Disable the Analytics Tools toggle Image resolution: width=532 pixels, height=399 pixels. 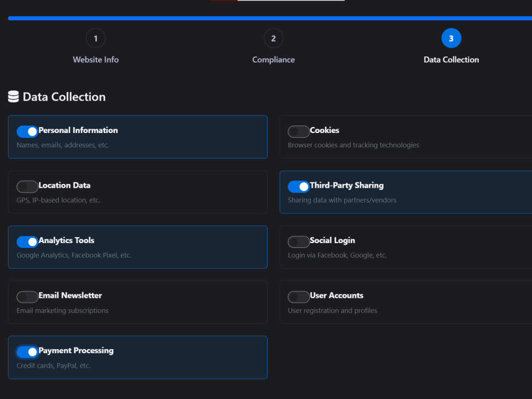(x=27, y=242)
